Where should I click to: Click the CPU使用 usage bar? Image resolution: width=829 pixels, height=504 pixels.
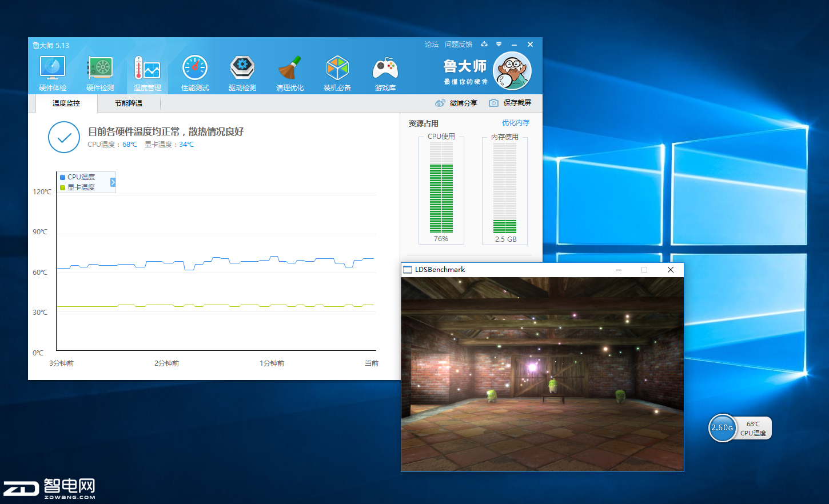pos(441,187)
